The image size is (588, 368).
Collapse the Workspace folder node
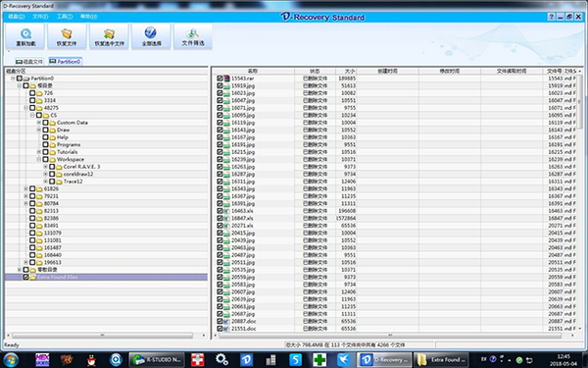pyautogui.click(x=38, y=159)
